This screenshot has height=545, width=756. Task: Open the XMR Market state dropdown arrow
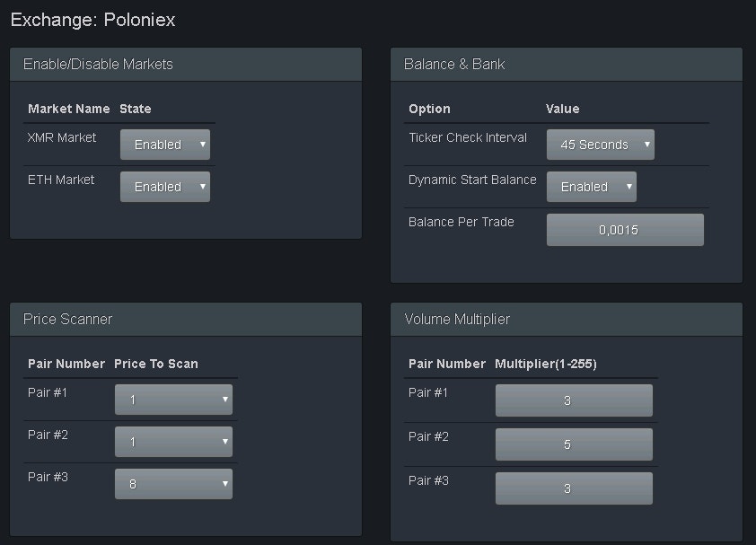point(201,144)
